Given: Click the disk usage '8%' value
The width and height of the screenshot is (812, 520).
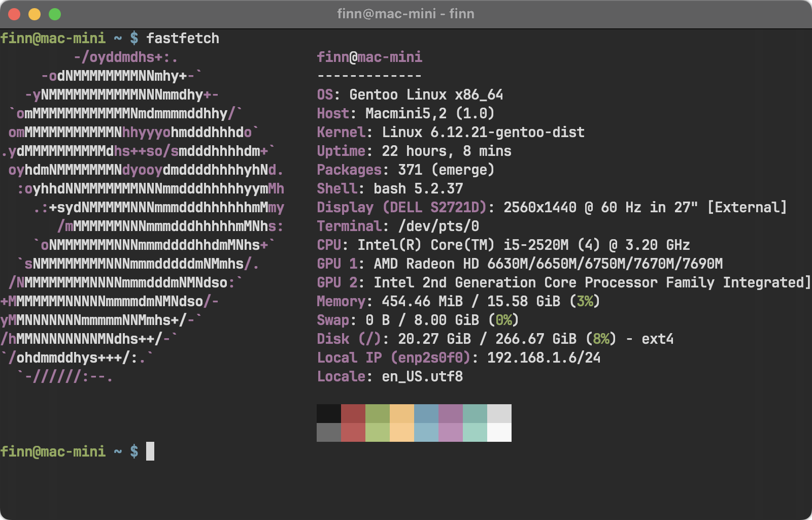Looking at the screenshot, I should (601, 339).
